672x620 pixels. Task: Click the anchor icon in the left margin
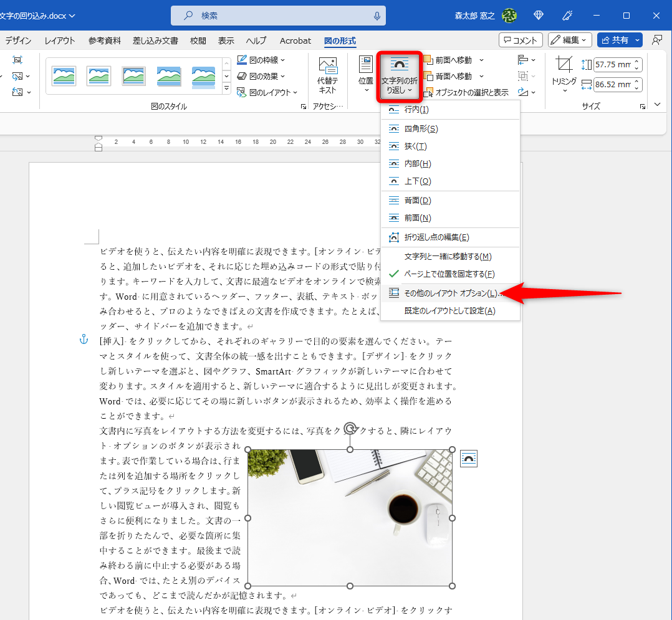84,339
